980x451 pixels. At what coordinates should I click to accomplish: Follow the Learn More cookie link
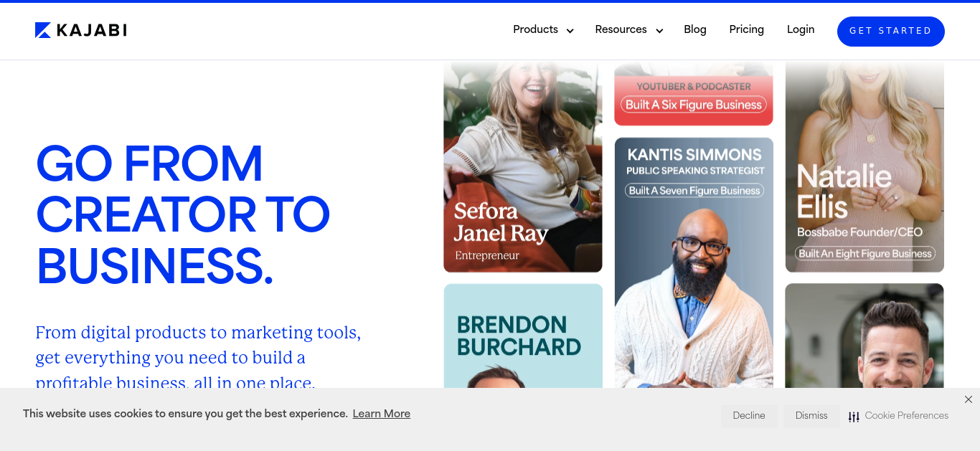coord(382,414)
